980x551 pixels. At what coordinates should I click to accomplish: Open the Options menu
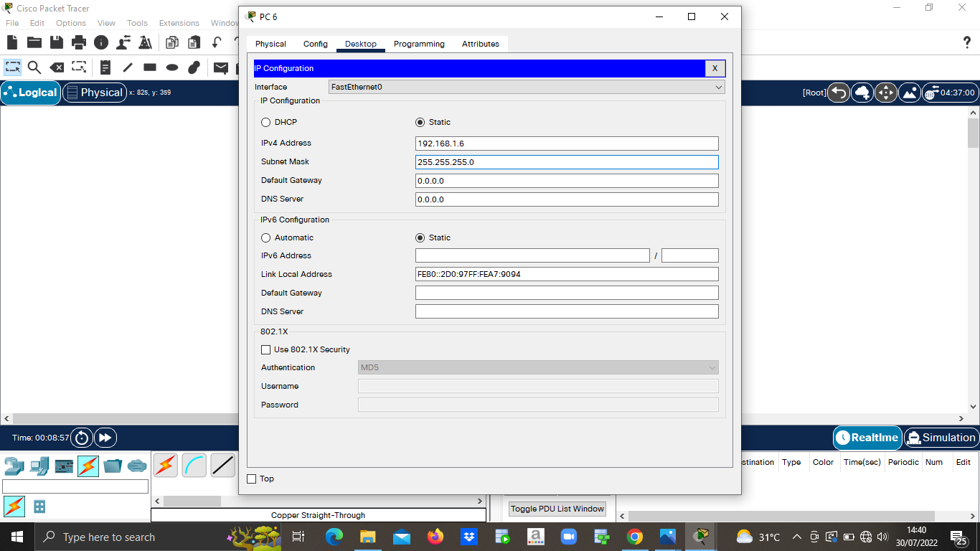click(71, 23)
